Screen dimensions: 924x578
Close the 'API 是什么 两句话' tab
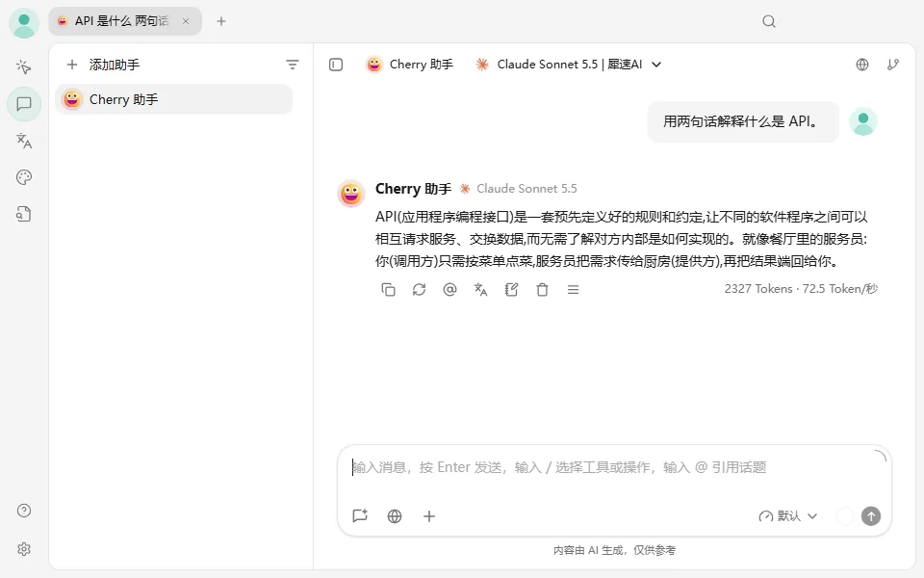(186, 21)
